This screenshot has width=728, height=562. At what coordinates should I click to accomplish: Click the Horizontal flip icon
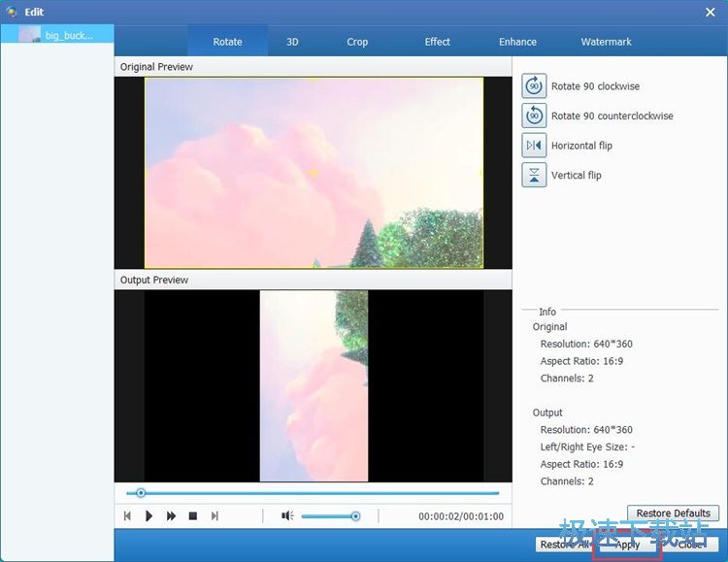click(x=534, y=146)
